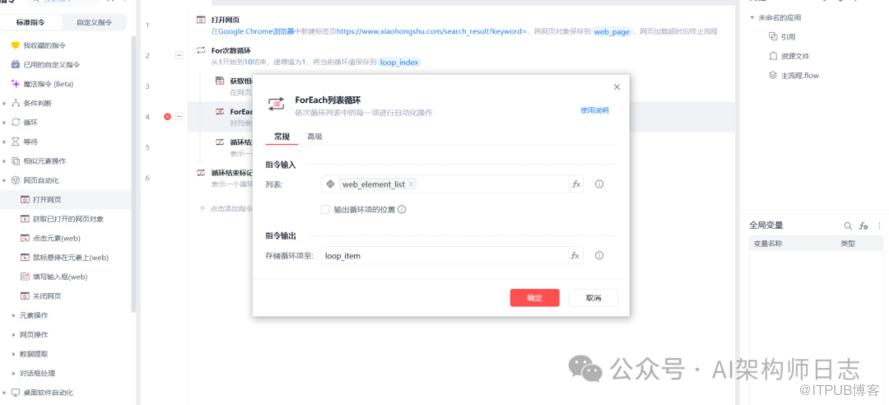Expand the 数据提取 subcategory
Image resolution: width=889 pixels, height=405 pixels.
click(x=14, y=354)
